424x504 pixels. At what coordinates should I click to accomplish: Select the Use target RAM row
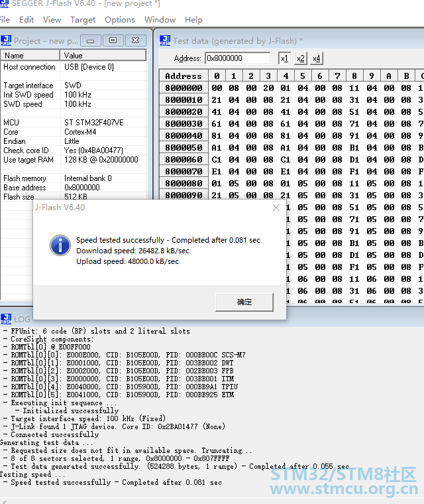point(74,160)
